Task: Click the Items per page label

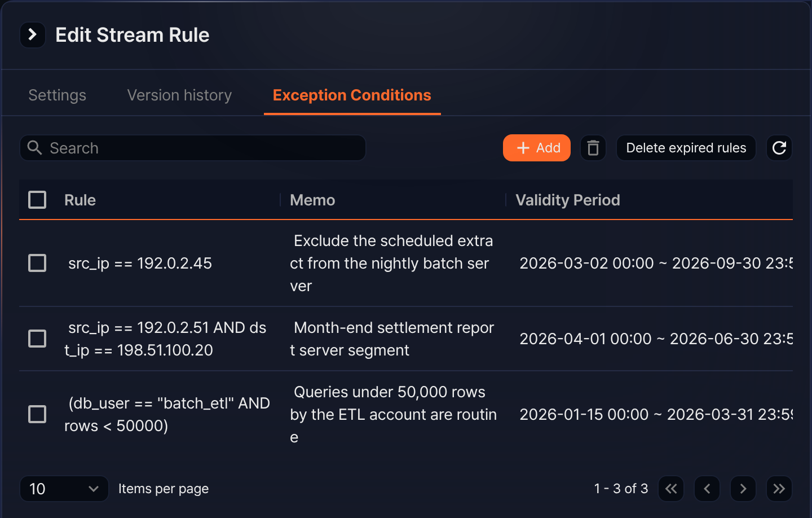Action: 164,489
